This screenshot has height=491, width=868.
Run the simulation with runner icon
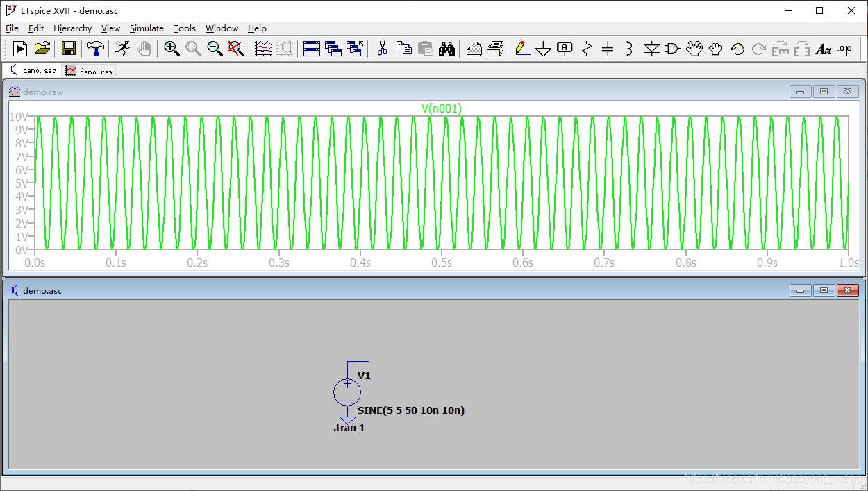click(x=122, y=48)
